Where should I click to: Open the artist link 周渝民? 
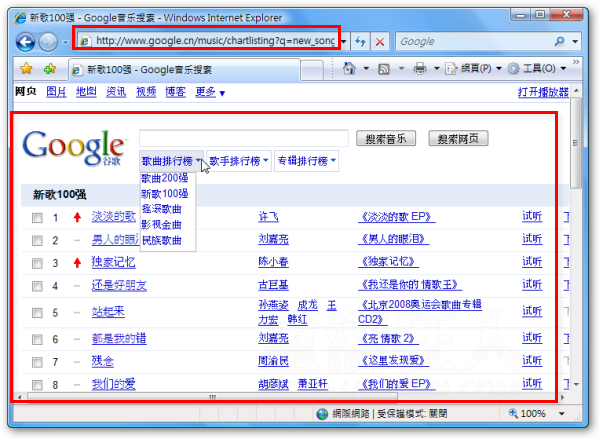click(273, 361)
